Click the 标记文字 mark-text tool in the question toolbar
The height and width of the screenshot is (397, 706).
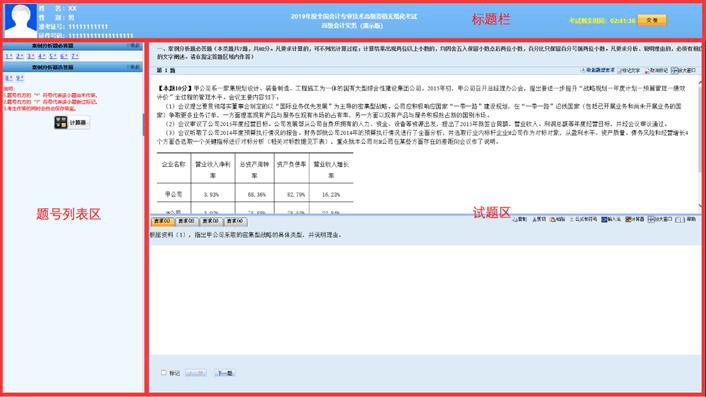tap(629, 71)
